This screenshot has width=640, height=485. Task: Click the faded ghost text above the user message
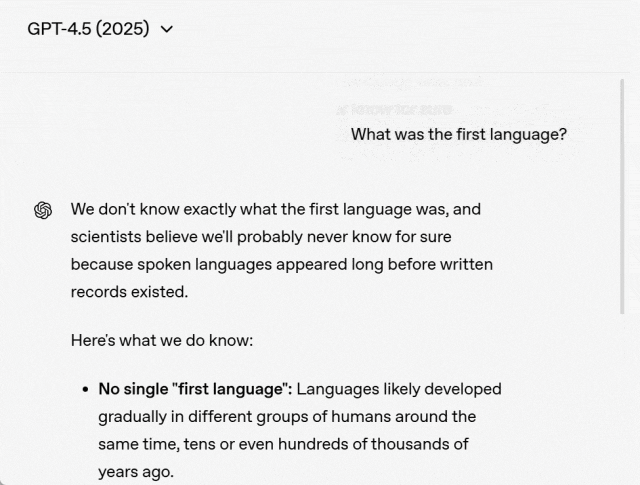click(x=395, y=108)
